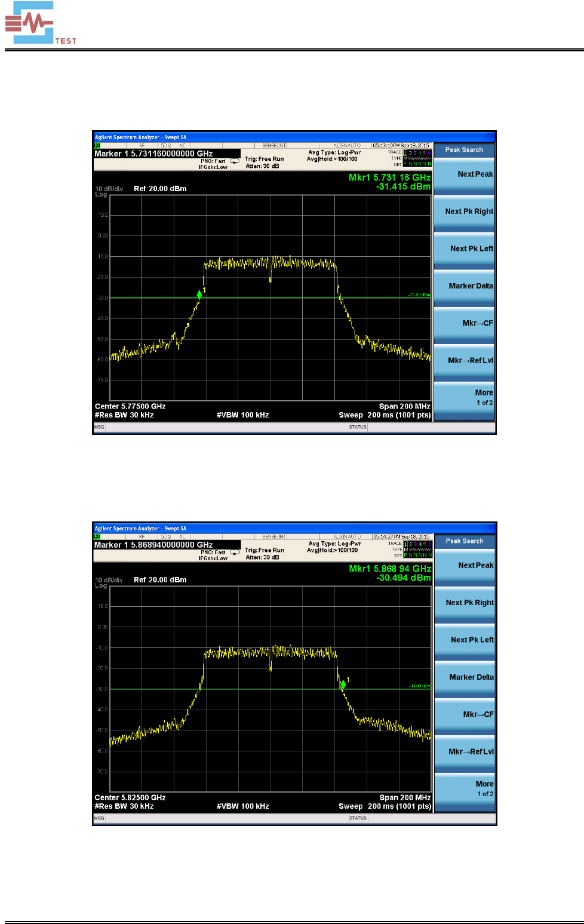Click Marker 1 5.731160000000 GHz field

click(x=167, y=154)
